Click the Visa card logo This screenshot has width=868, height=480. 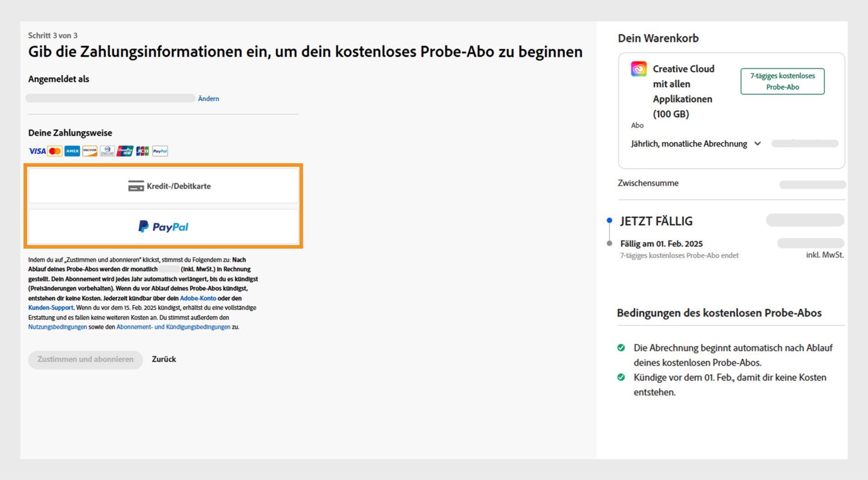pos(37,151)
